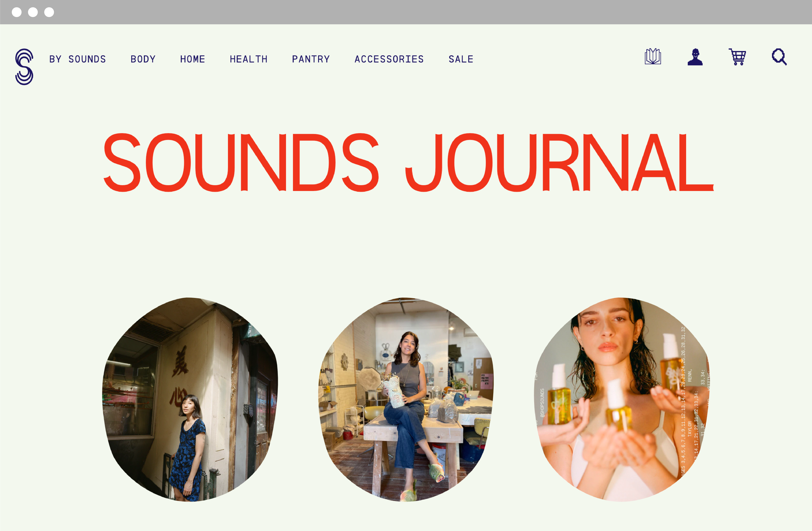
Task: Click the Sounds S logo
Action: coord(24,67)
